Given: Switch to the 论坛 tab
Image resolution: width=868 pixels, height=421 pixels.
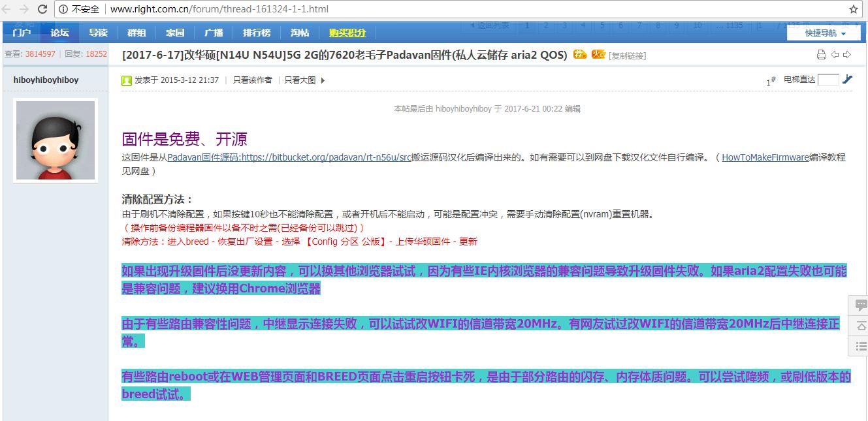Looking at the screenshot, I should [59, 32].
